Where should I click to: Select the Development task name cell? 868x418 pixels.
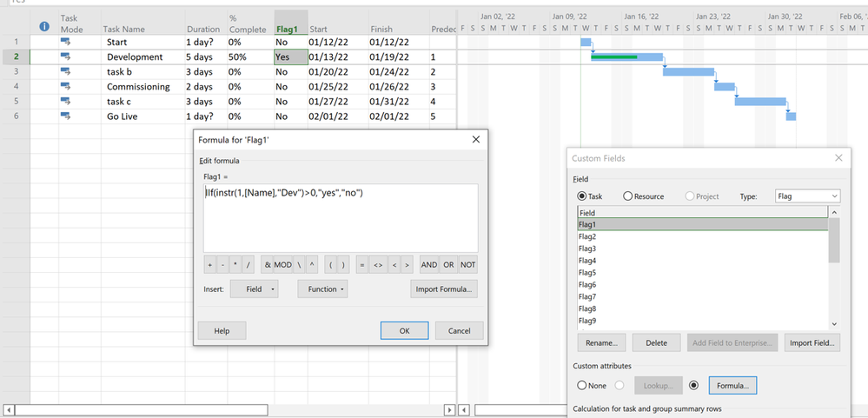pyautogui.click(x=142, y=56)
